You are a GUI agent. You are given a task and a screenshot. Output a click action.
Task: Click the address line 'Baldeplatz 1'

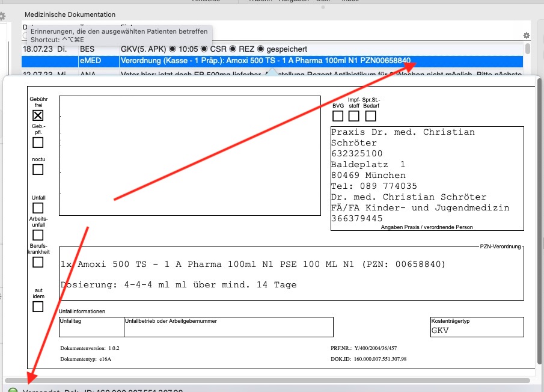(368, 164)
